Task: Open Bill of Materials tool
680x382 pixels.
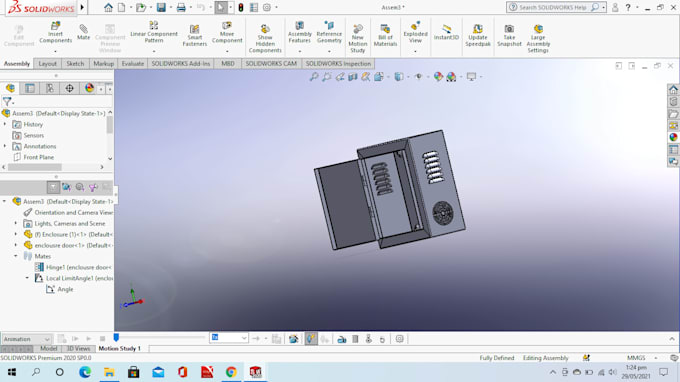Action: tap(385, 36)
